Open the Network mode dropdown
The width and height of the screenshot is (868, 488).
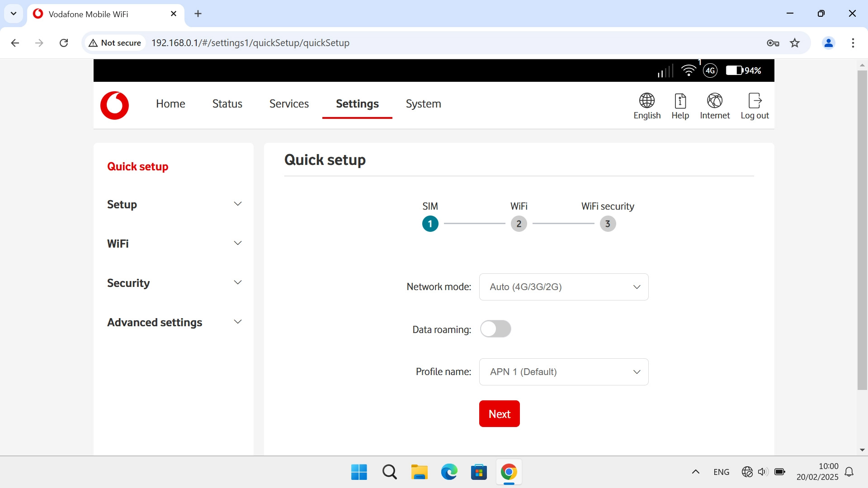(x=563, y=287)
